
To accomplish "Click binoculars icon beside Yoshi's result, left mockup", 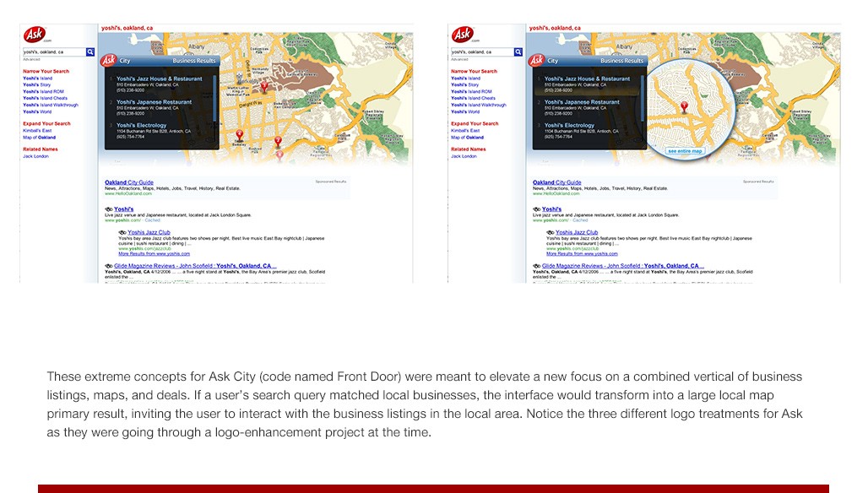I will 108,209.
